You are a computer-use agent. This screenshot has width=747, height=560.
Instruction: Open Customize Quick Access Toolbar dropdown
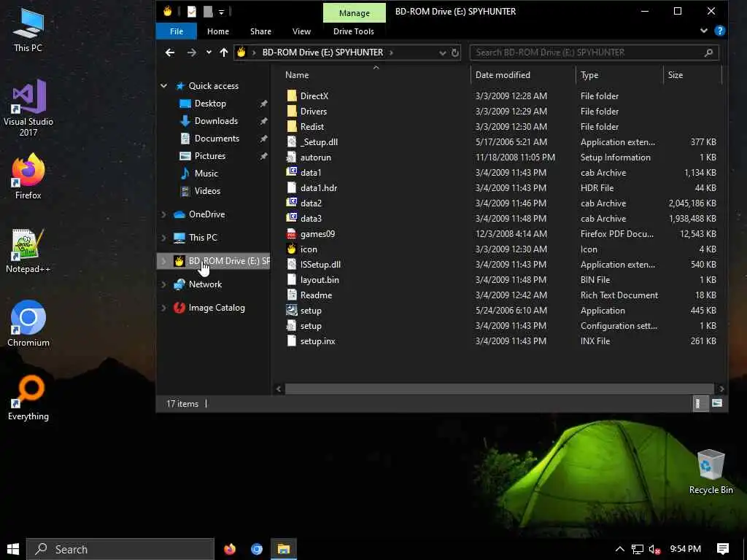pyautogui.click(x=222, y=12)
